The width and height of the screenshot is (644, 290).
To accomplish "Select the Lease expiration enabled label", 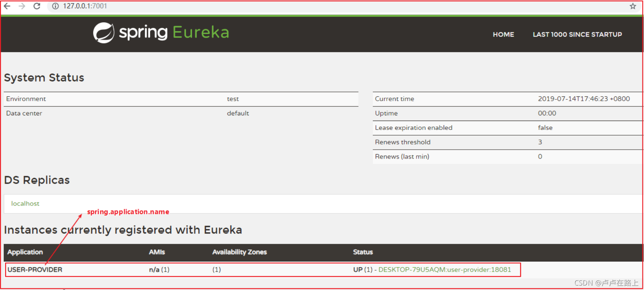I will (414, 128).
